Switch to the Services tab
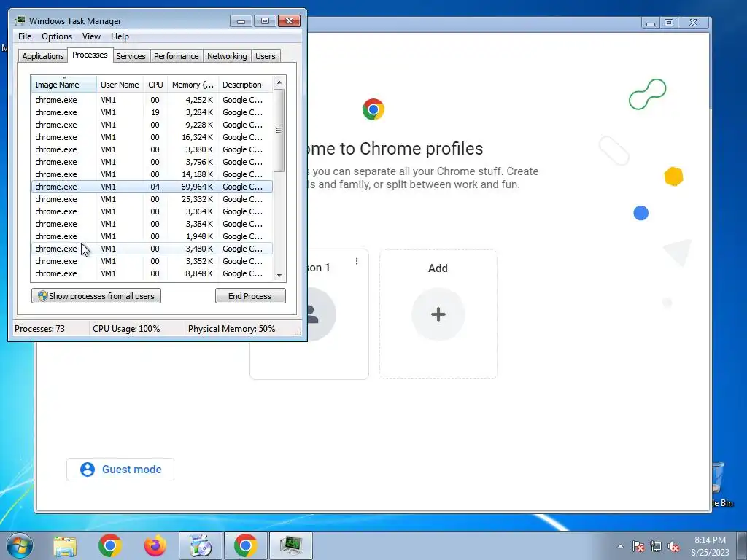This screenshot has width=747, height=560. click(131, 56)
